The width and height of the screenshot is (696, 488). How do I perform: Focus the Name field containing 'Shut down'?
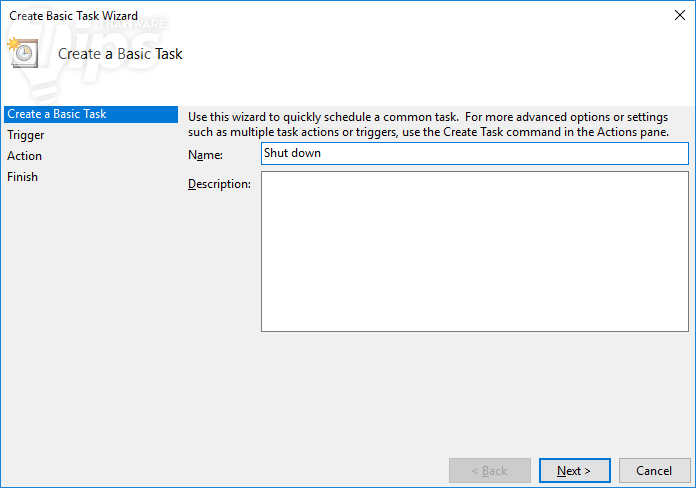pos(474,153)
